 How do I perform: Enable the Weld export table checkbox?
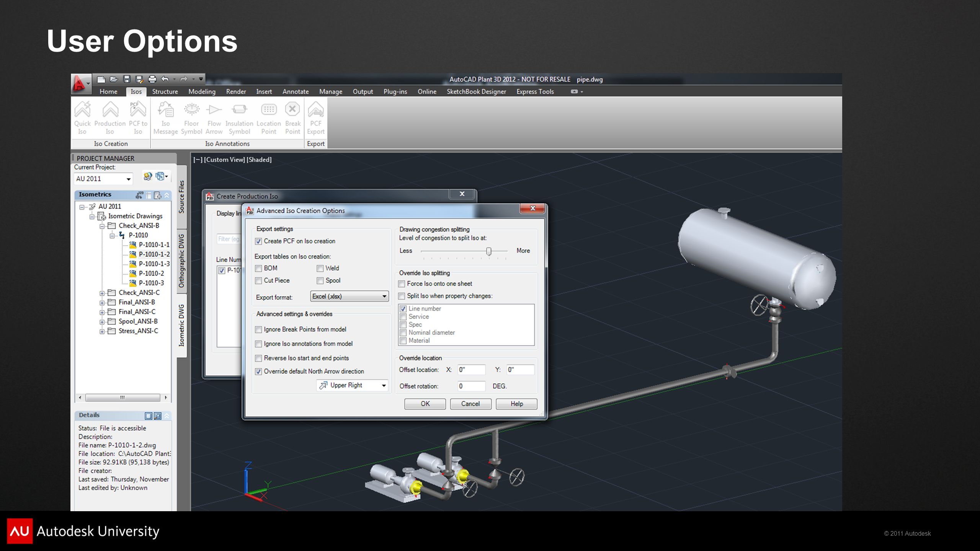pyautogui.click(x=320, y=269)
